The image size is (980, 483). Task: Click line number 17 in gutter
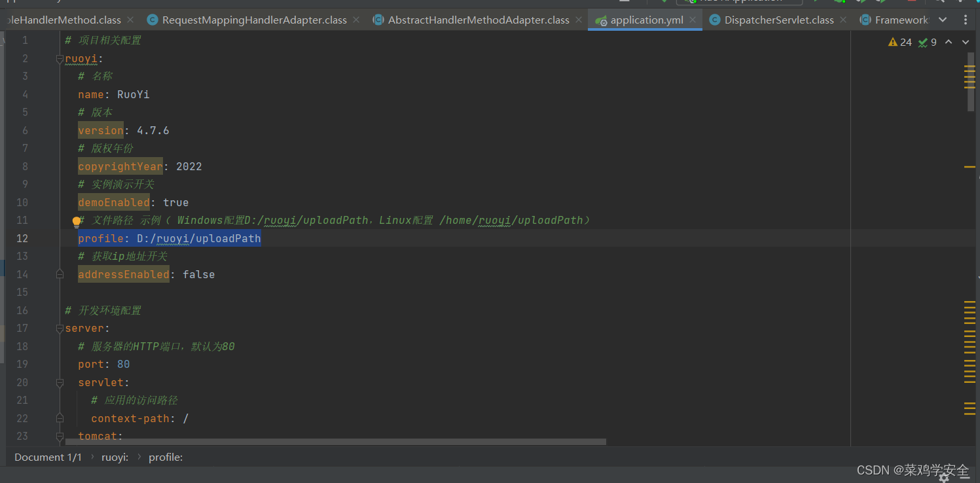point(22,328)
